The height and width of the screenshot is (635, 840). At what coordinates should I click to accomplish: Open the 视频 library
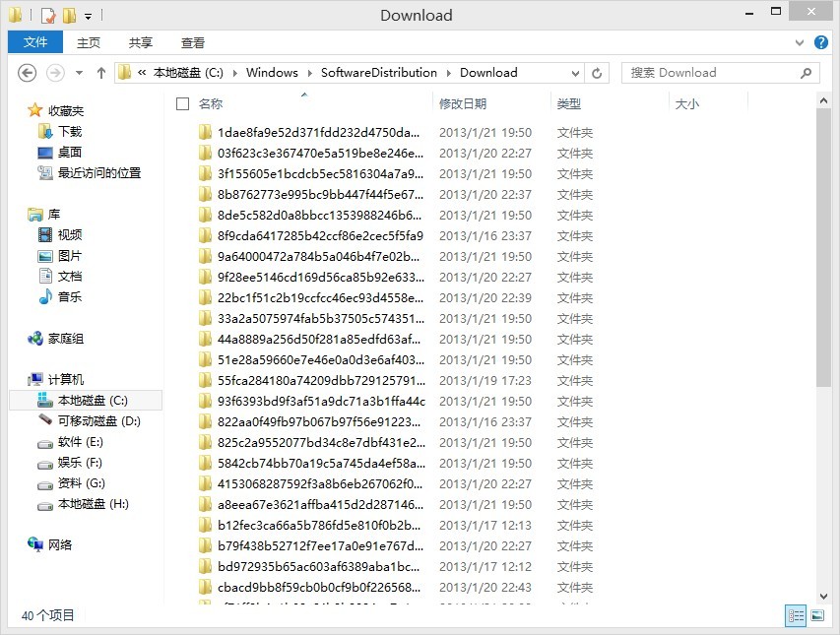70,235
